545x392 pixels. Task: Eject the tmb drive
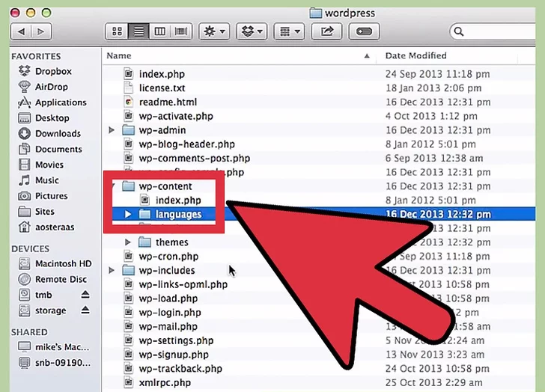tap(85, 295)
